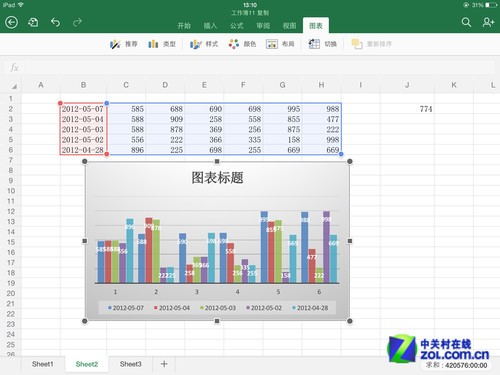Select Sheet2 tab
Screen dimensions: 500x375
pyautogui.click(x=87, y=364)
